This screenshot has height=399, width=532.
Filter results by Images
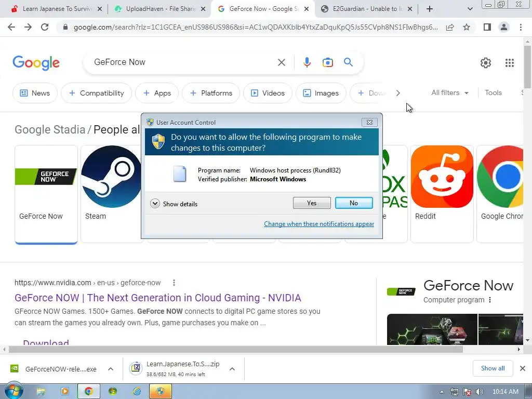tap(321, 93)
